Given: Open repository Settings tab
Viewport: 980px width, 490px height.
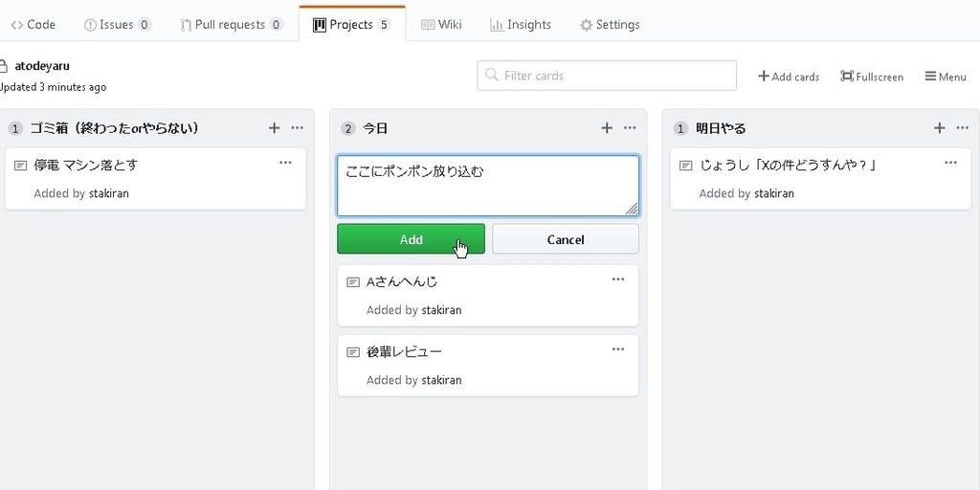Looking at the screenshot, I should tap(610, 24).
